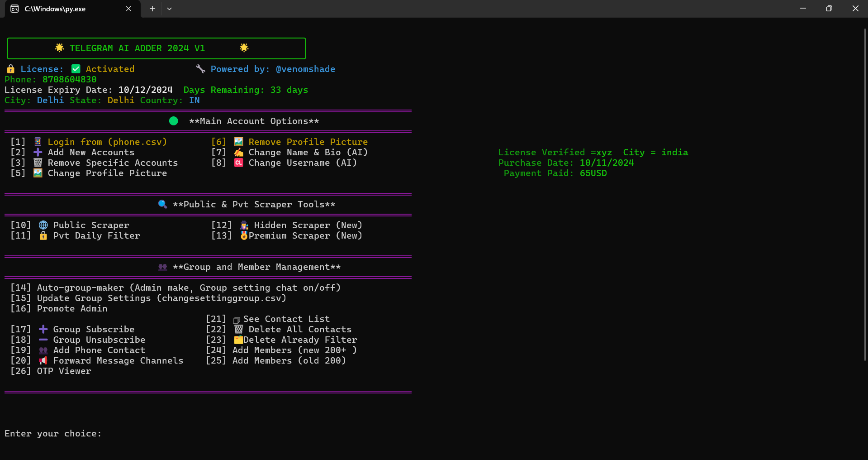This screenshot has width=868, height=460.
Task: Click the detective icon for Hidden Scraper
Action: tap(244, 225)
